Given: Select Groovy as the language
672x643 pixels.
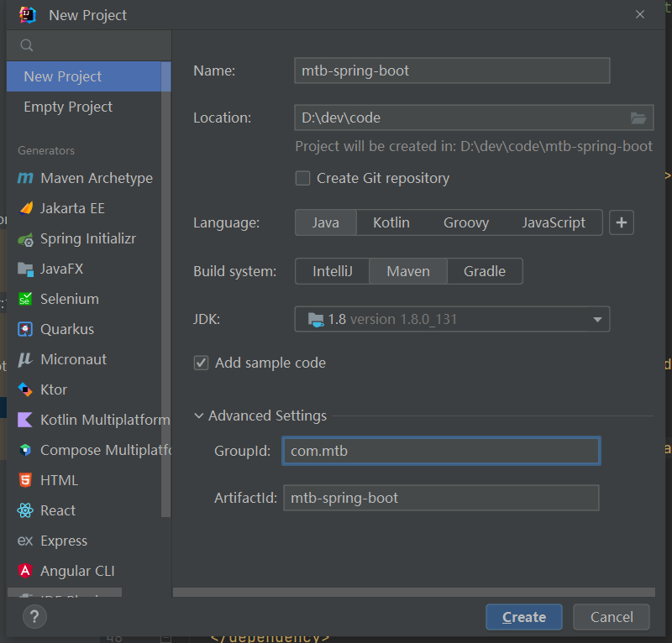Looking at the screenshot, I should point(466,222).
